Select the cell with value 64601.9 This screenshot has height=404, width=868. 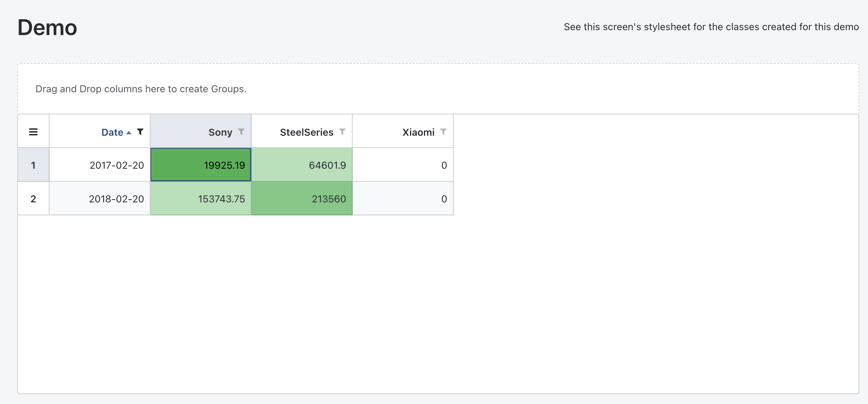[x=301, y=164]
